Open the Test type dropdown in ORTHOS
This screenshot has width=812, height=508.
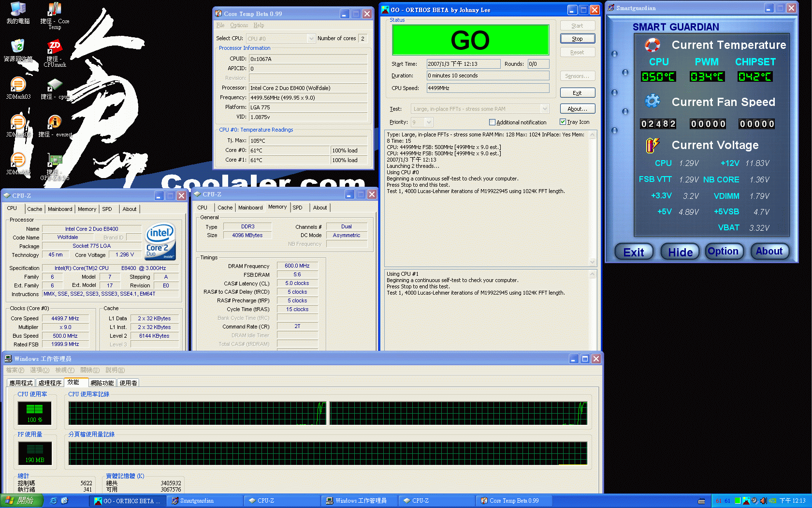pos(545,109)
